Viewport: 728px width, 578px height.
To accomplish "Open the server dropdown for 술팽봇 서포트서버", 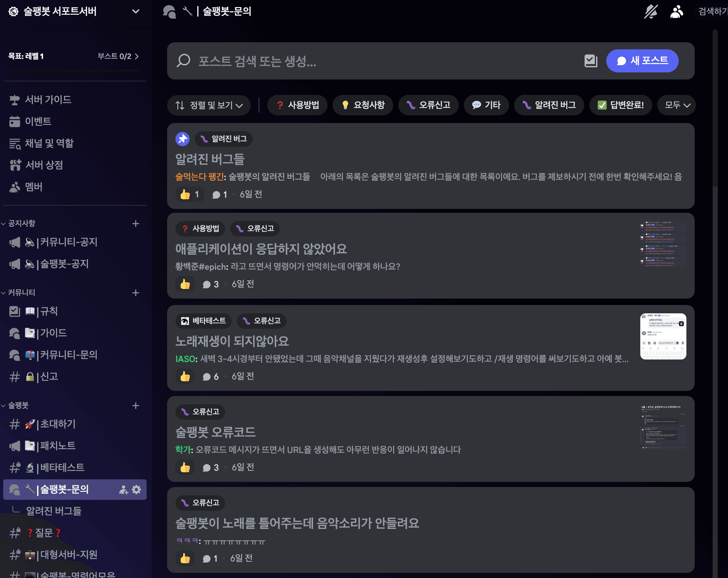I will pos(135,12).
